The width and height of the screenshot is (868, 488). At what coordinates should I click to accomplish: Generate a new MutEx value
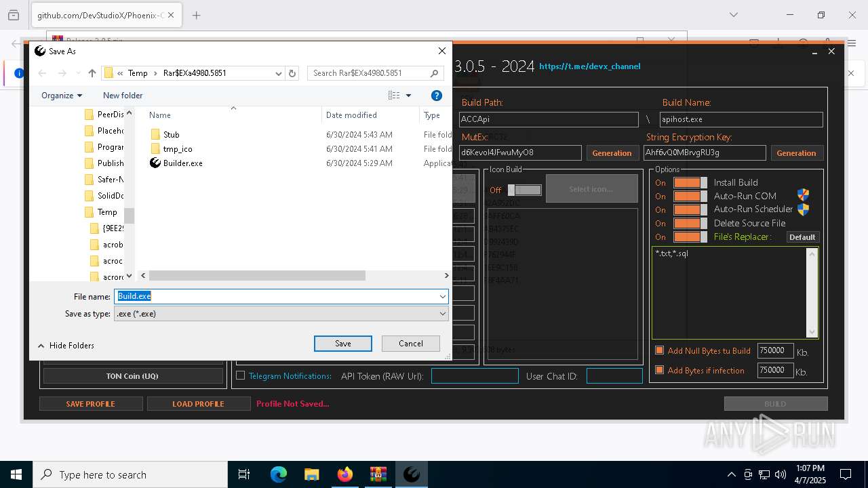coord(612,153)
